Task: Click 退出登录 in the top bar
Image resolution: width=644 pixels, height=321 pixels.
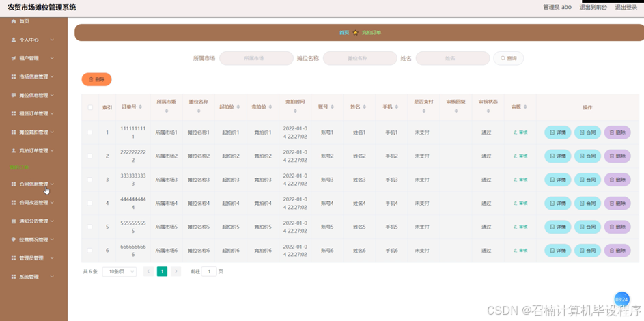Action: tap(626, 7)
